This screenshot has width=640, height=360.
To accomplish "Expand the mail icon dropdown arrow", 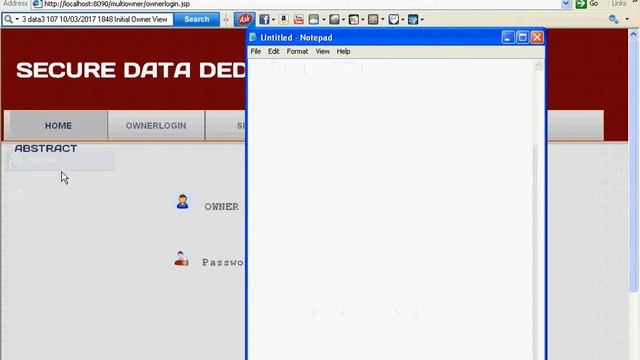I will [x=343, y=20].
